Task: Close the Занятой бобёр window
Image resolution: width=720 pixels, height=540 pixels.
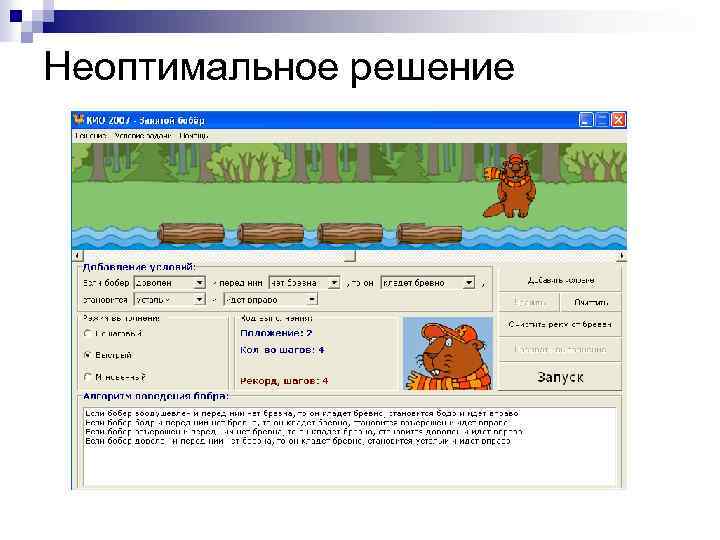Action: tap(619, 120)
